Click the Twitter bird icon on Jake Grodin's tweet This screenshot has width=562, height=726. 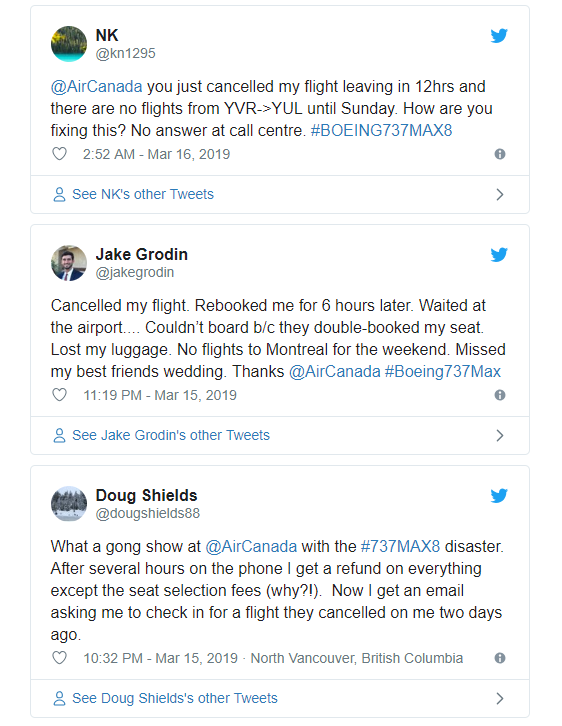coord(499,255)
